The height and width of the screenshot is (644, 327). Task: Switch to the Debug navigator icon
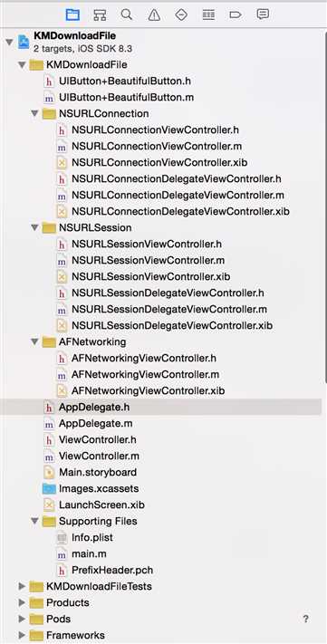[208, 14]
